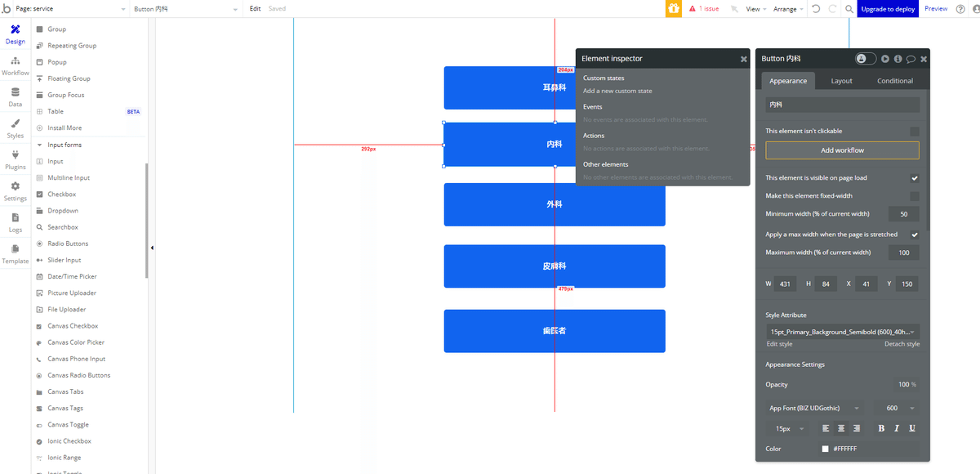
Task: Open the Arrange dropdown menu
Action: [788, 9]
